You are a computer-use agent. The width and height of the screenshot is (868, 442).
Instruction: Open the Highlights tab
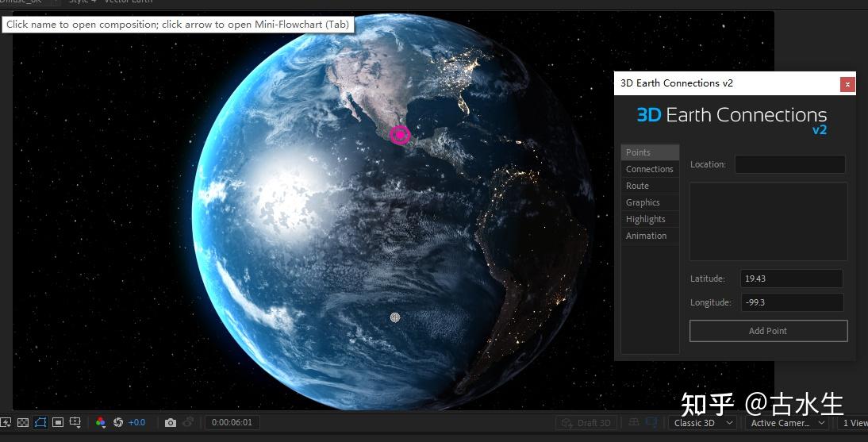[650, 219]
